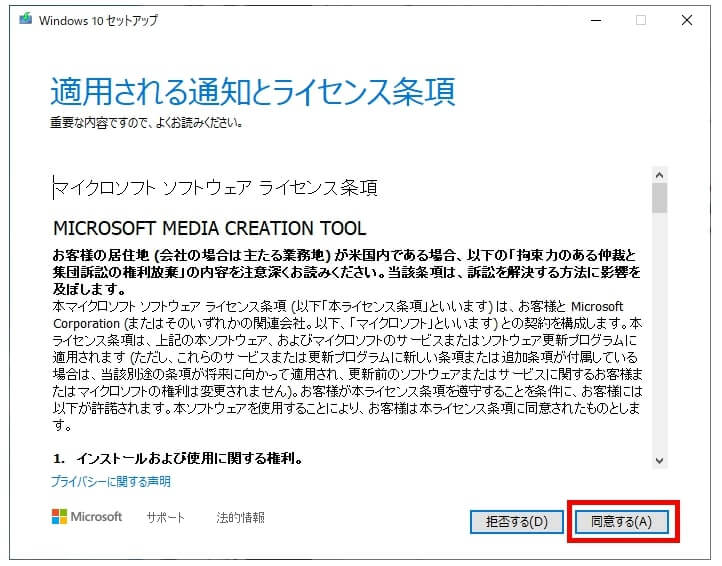The image size is (722, 566).
Task: Click the 拒否する(D) decline button
Action: (517, 522)
